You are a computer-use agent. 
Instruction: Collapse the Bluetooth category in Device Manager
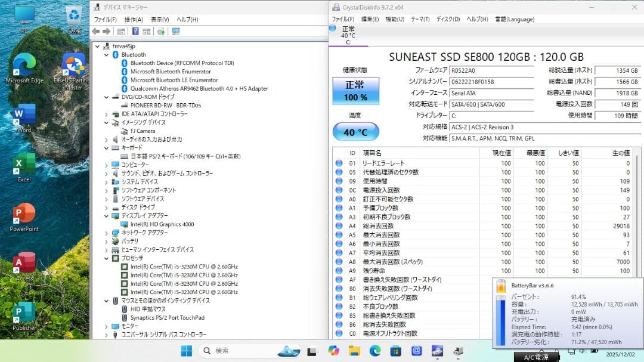(107, 54)
